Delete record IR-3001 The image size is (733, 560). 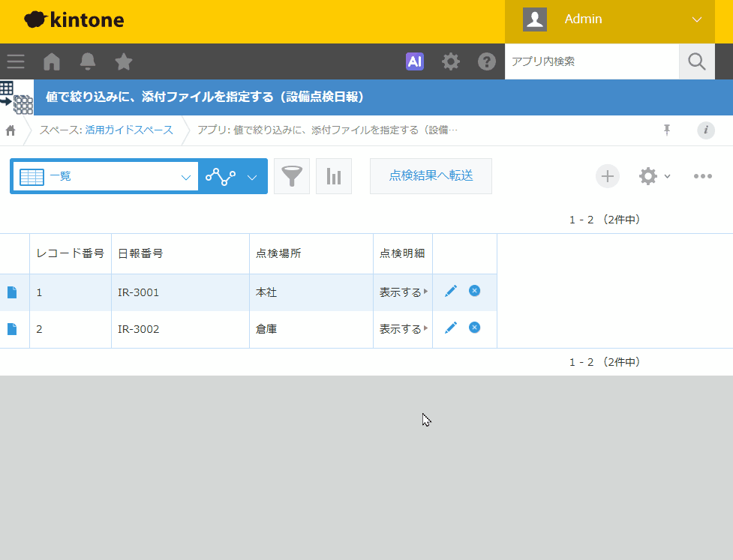point(474,291)
